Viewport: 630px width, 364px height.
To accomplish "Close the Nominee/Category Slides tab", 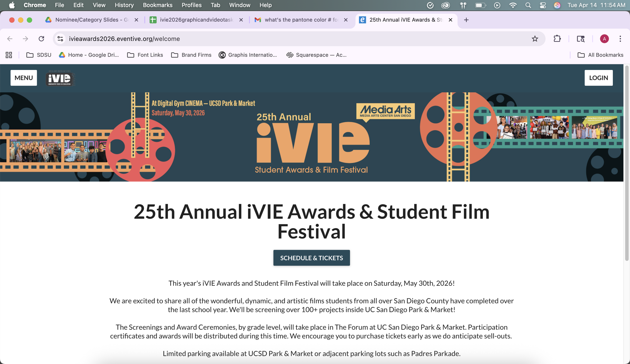I will click(x=136, y=20).
